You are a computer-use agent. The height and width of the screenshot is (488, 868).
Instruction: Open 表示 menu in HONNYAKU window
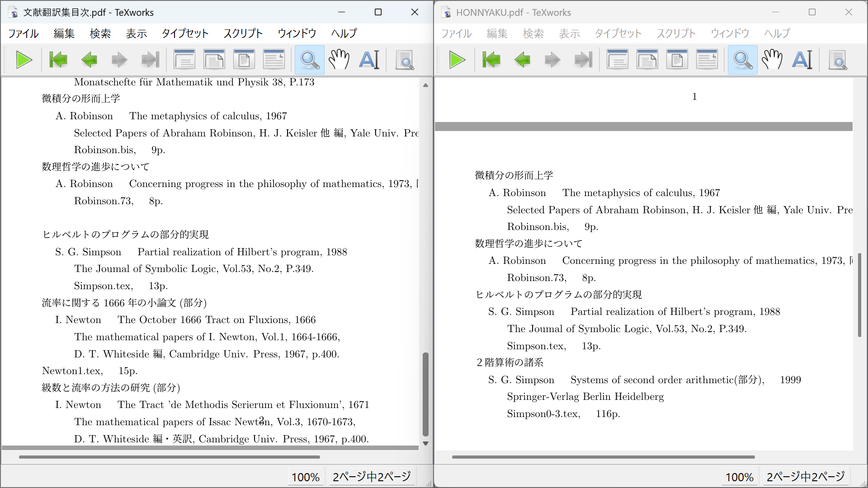click(x=569, y=33)
